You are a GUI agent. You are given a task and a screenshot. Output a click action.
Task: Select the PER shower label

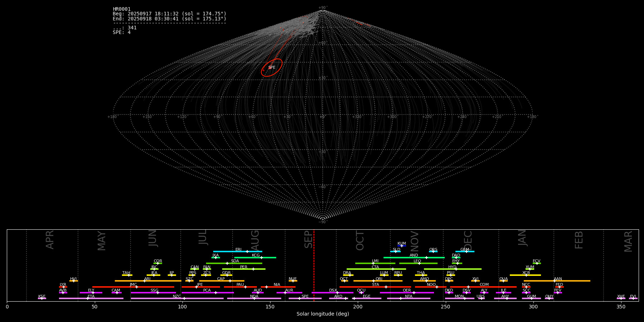click(244, 267)
